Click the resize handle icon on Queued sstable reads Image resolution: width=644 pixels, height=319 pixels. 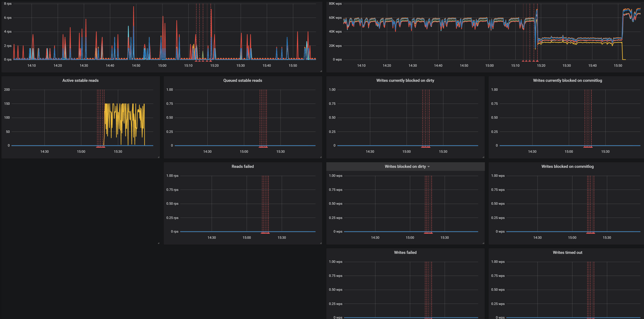coord(321,157)
